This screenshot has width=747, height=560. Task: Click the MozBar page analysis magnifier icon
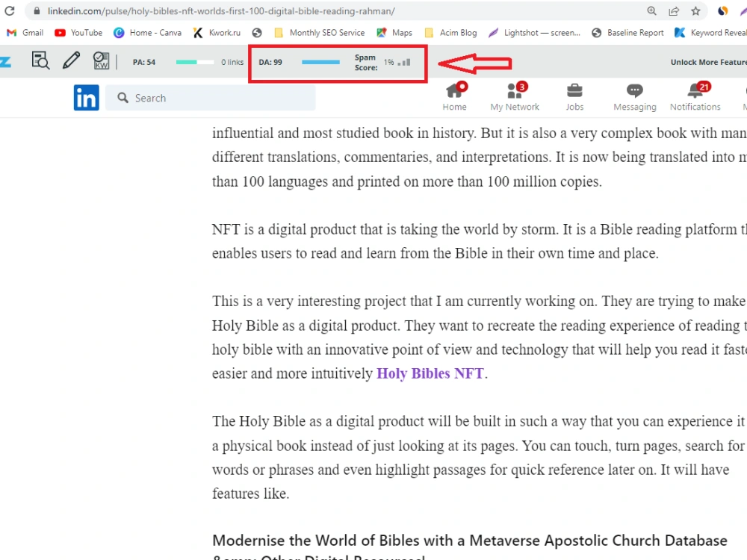click(40, 60)
